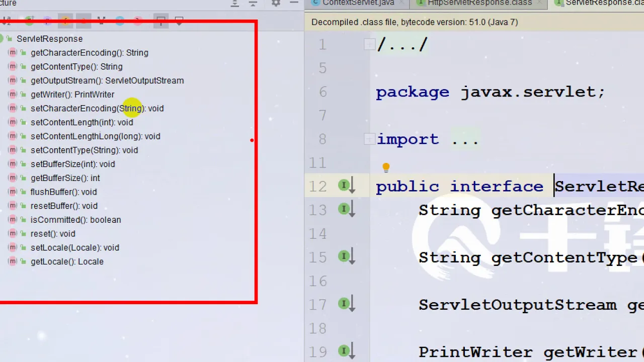Click 'String getContentType' code on line 15

coord(528,257)
